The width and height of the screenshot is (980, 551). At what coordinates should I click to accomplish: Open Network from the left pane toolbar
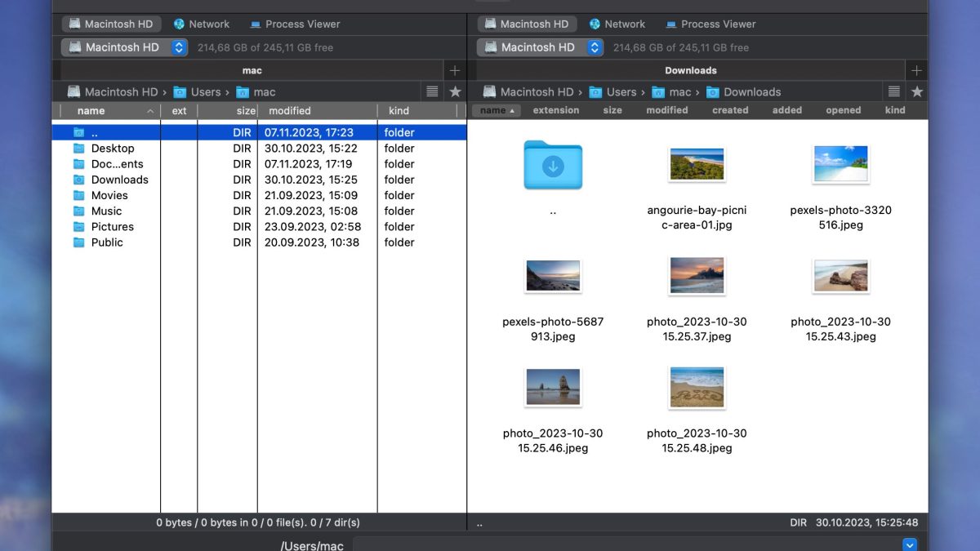coord(201,24)
